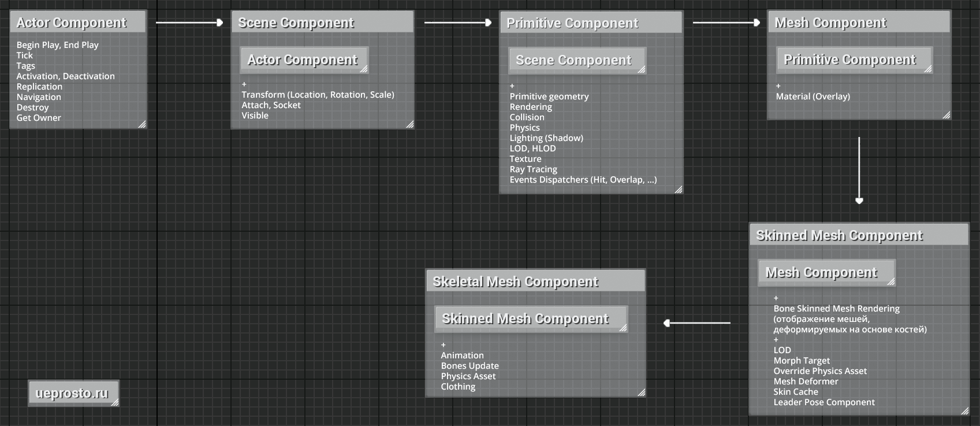The image size is (980, 426).
Task: Click the 'Ray Tracing' text line
Action: 533,169
